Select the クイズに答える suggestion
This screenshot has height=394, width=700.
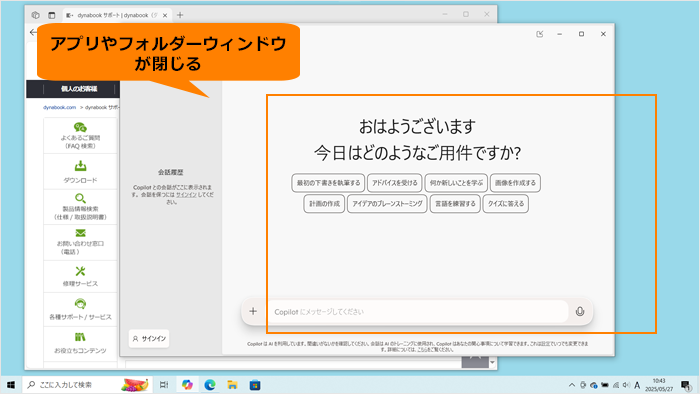506,204
